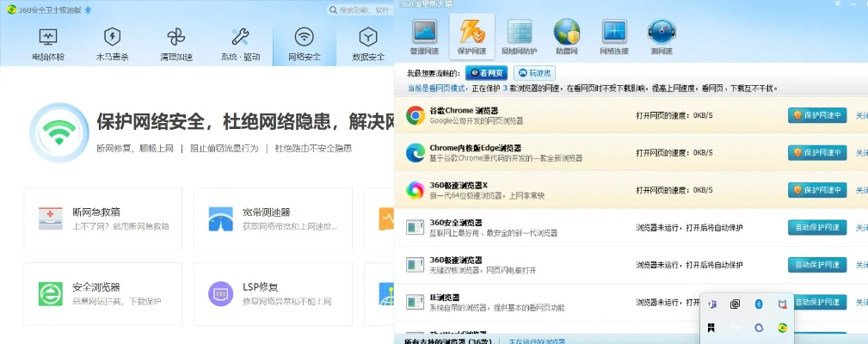Screen dimensions: 868x344
Task: Click the 断网急救箱 title text
Action: 96,212
